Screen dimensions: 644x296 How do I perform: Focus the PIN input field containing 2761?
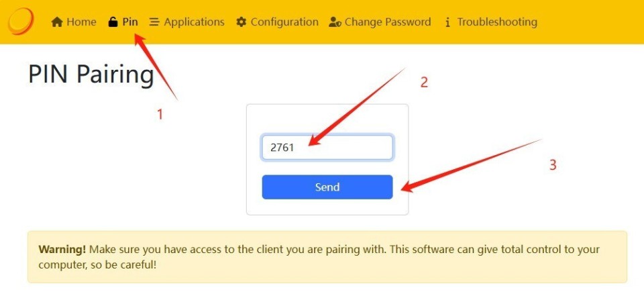point(327,148)
